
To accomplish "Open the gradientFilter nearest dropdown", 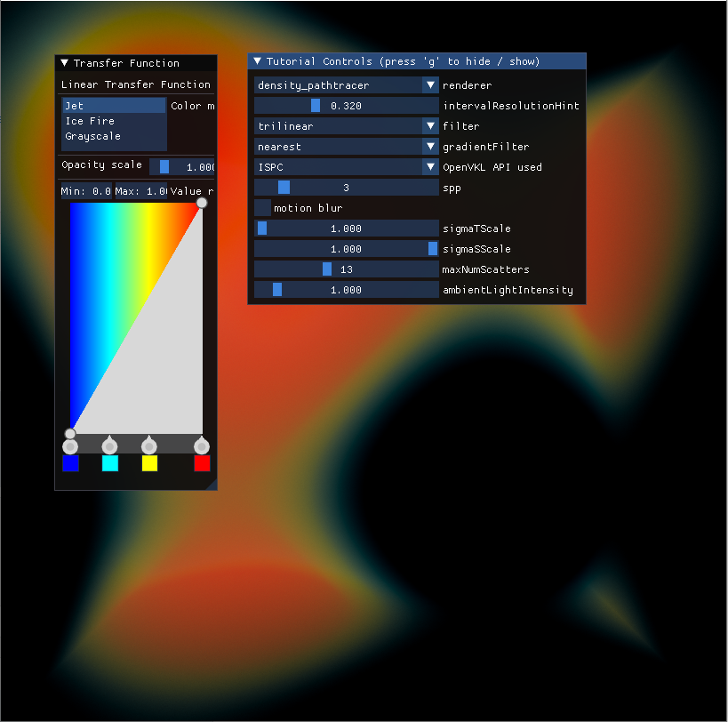I will click(347, 146).
